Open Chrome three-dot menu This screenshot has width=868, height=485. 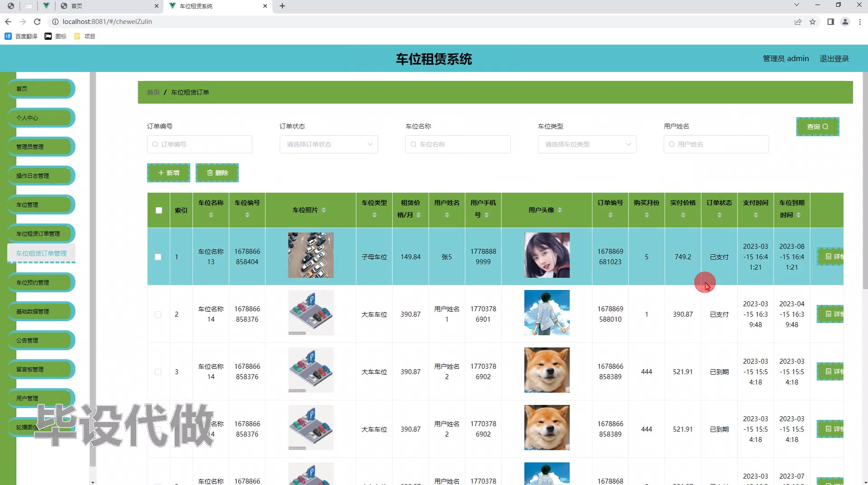tap(860, 22)
